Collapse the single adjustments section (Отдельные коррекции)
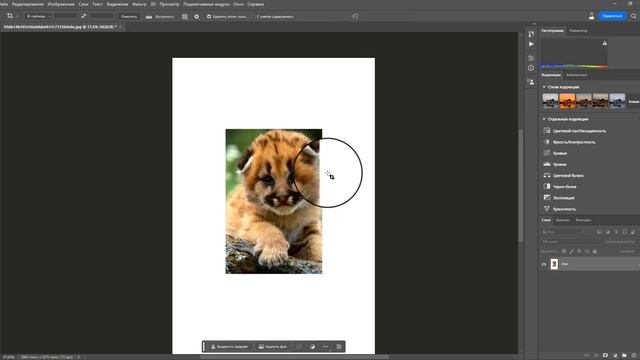Screen dimensions: 640x360 (544, 119)
